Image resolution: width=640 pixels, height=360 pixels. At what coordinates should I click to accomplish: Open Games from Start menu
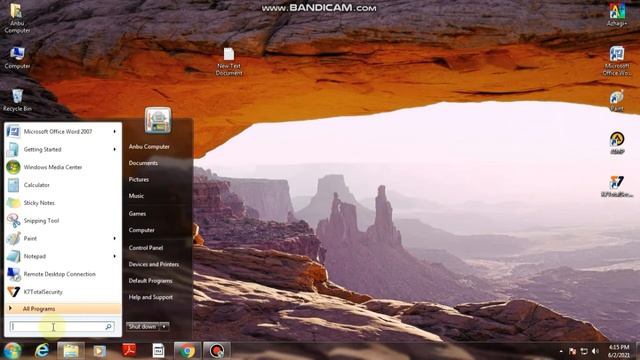(137, 213)
